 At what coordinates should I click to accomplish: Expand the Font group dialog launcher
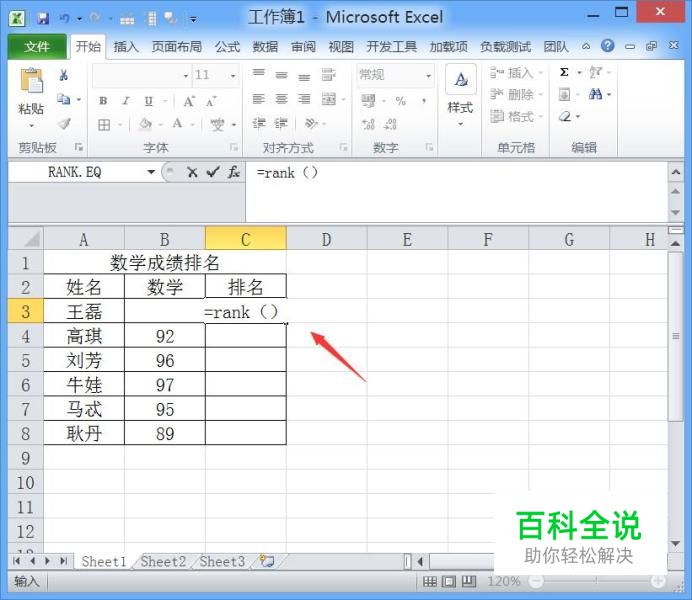pyautogui.click(x=234, y=147)
